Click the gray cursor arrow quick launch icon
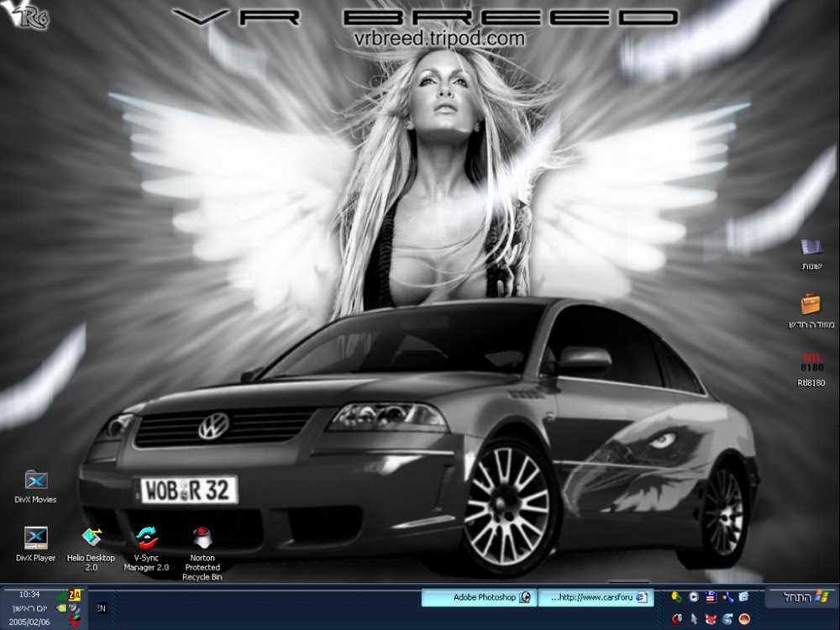840x630 pixels. pos(694,619)
